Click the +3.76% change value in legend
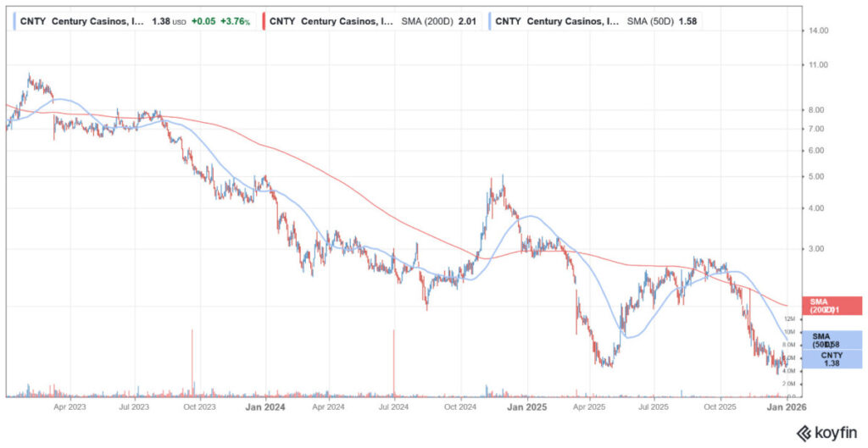The width and height of the screenshot is (868, 448). (236, 20)
